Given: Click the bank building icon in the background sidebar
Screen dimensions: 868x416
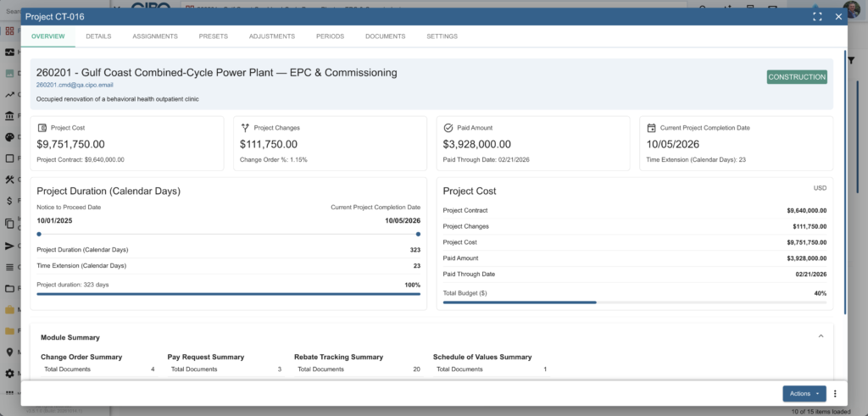Looking at the screenshot, I should [9, 115].
